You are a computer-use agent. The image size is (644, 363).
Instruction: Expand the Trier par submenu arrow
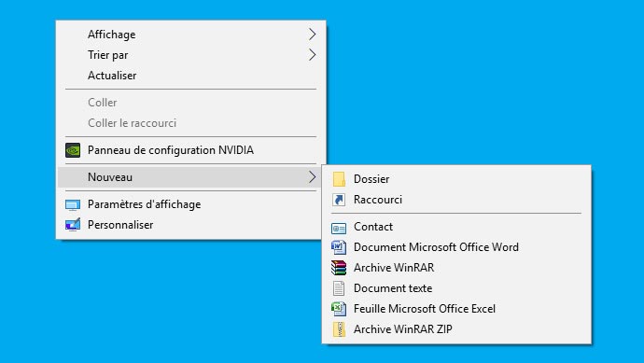click(312, 55)
